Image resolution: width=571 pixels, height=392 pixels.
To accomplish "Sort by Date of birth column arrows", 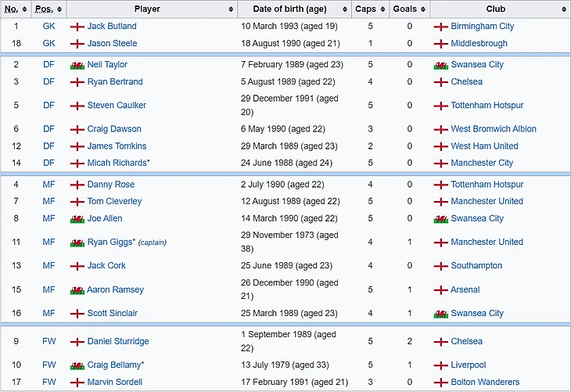I will click(x=344, y=9).
